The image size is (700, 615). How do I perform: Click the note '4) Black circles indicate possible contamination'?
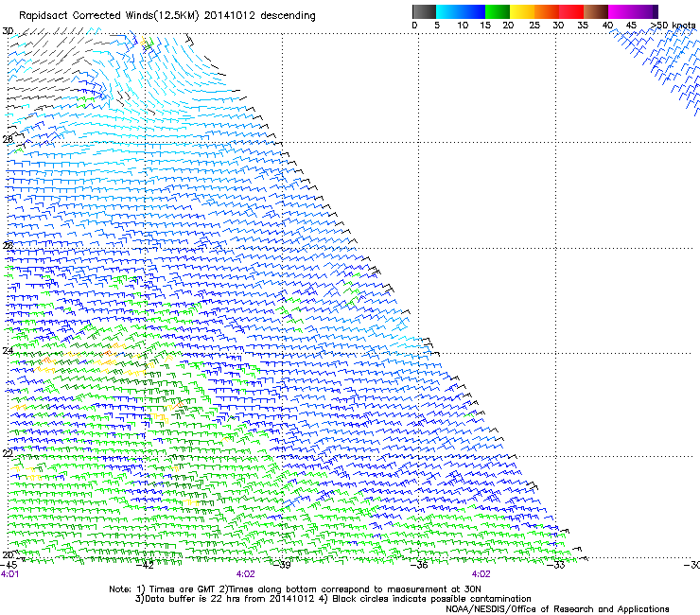tap(425, 599)
